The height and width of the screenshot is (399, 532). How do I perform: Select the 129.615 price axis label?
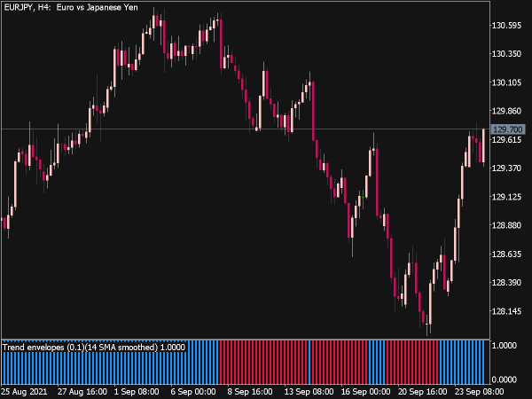[506, 140]
